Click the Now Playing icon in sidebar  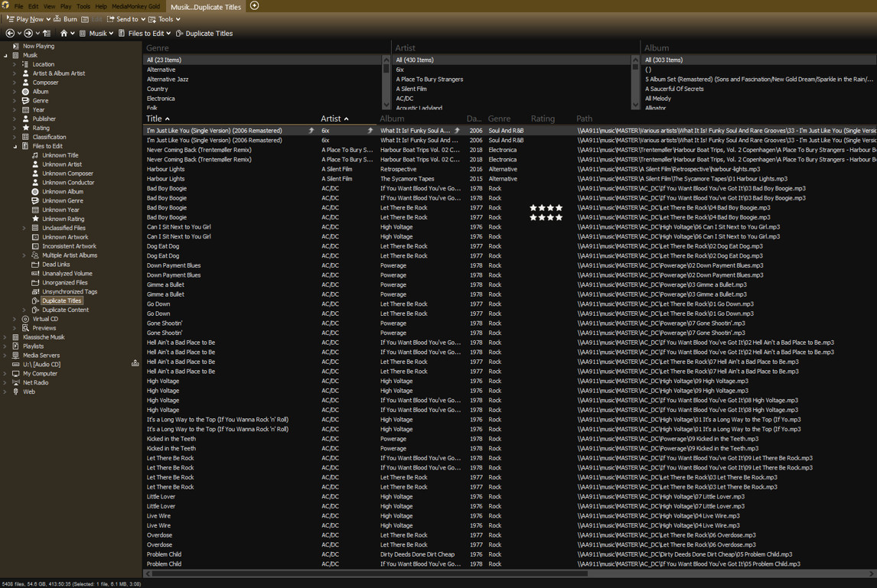point(15,46)
